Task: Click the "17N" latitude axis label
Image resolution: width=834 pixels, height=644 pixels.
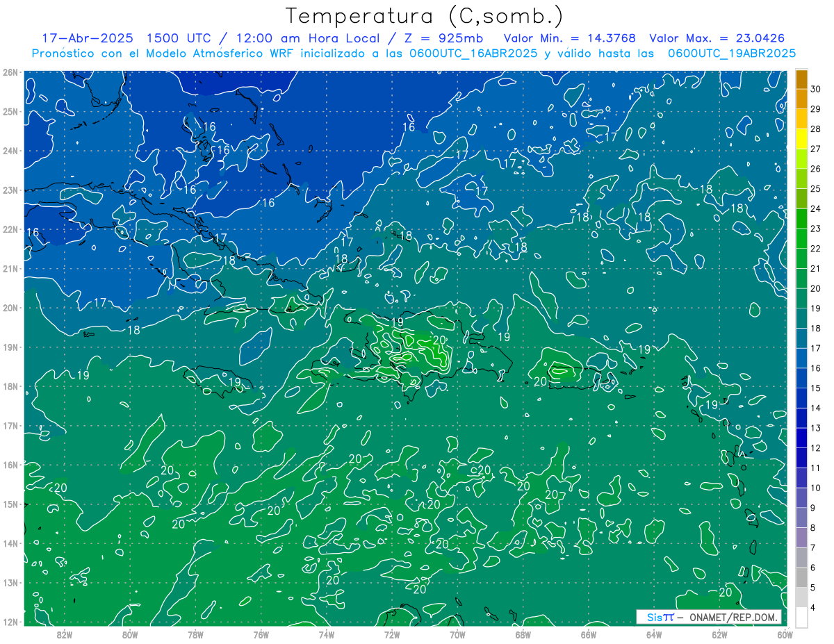Action: pos(10,425)
